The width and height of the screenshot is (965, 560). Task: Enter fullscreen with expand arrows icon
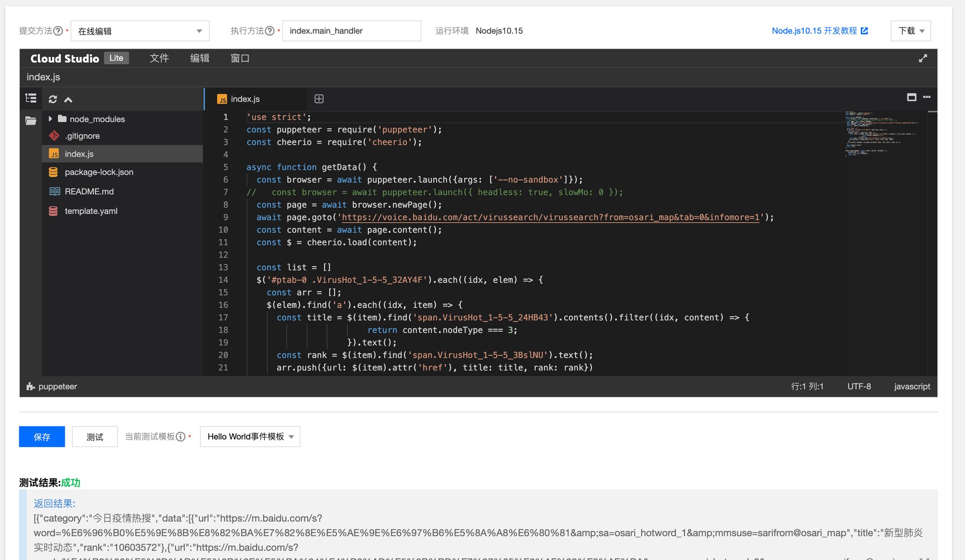pos(923,58)
